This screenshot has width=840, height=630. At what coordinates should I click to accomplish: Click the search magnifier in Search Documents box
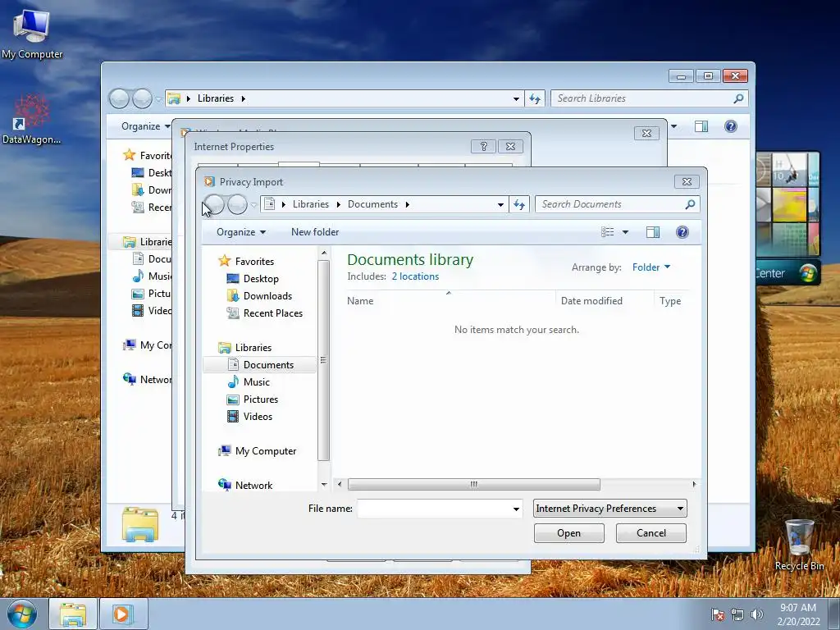(x=690, y=204)
